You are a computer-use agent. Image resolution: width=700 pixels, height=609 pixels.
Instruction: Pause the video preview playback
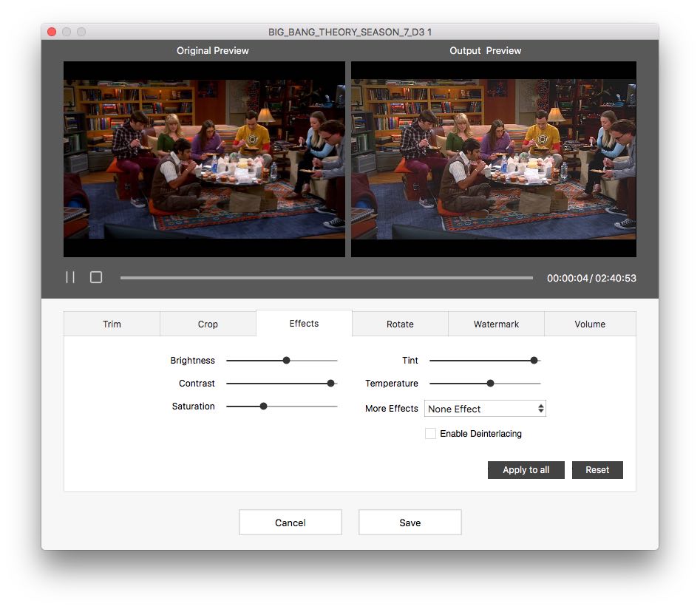point(70,277)
